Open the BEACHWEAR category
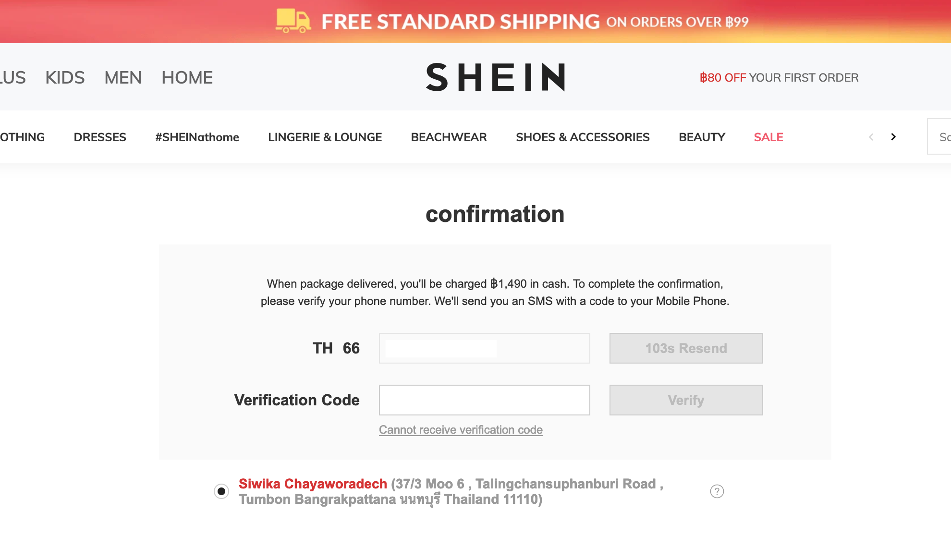 pos(449,137)
